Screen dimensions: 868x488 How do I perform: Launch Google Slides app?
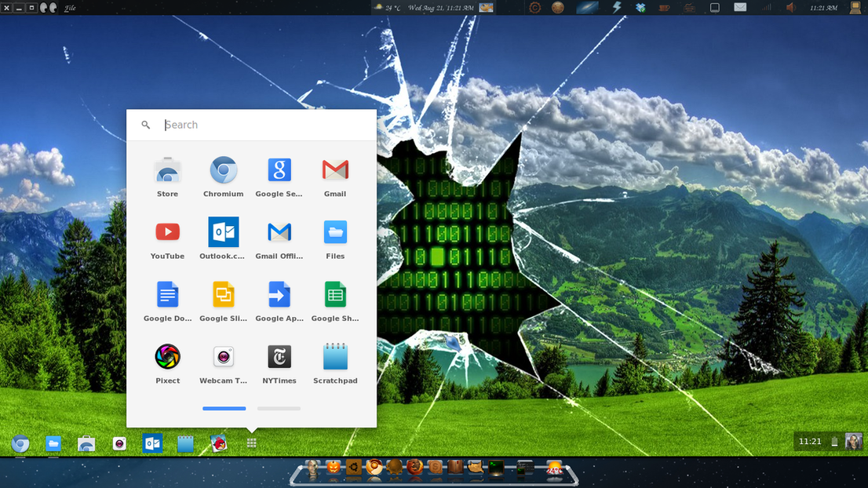[223, 301]
